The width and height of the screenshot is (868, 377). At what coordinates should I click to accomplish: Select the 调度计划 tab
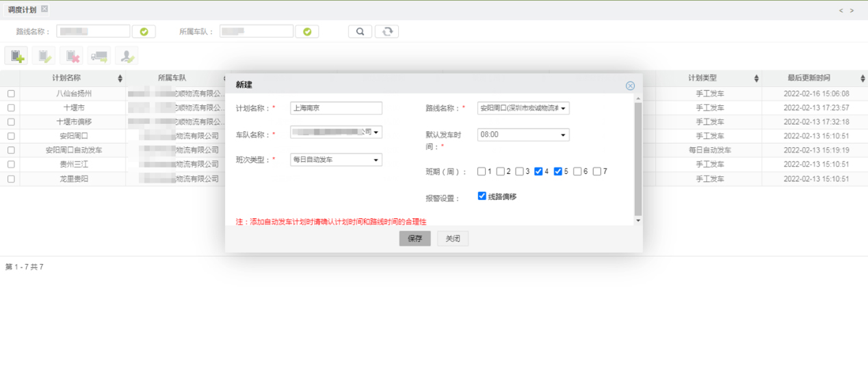tap(22, 10)
